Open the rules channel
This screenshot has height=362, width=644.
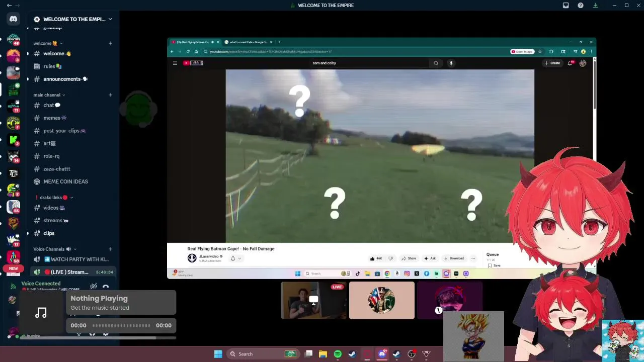click(x=73, y=66)
